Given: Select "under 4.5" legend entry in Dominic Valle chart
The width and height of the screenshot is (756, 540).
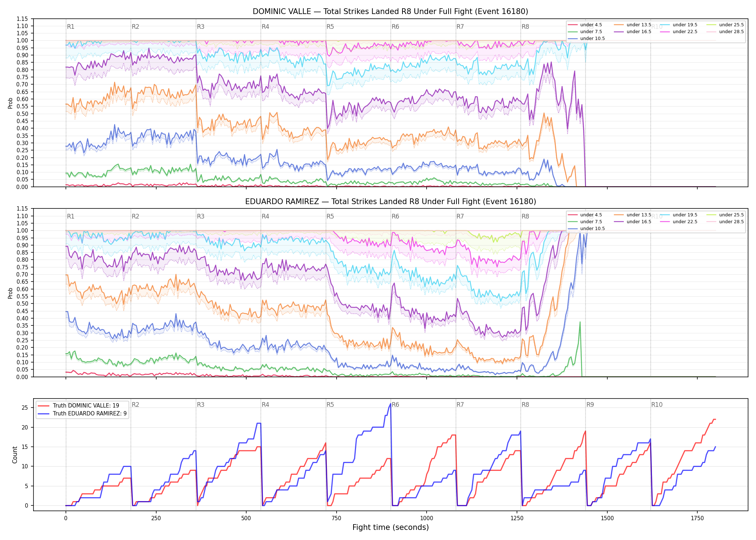Looking at the screenshot, I should [x=585, y=25].
